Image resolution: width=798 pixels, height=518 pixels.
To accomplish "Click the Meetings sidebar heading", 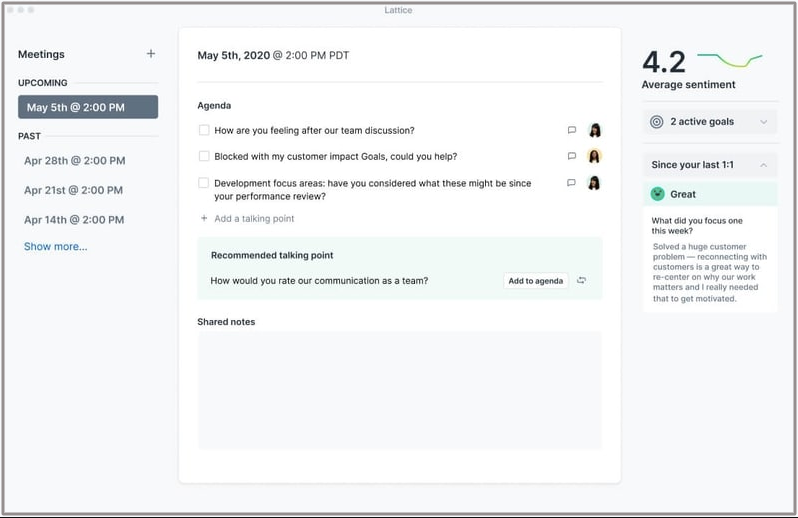I will tap(41, 54).
